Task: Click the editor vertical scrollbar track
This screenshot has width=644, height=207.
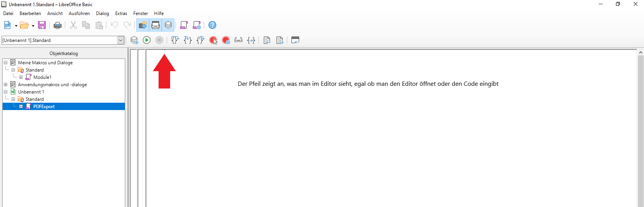Action: [641, 131]
